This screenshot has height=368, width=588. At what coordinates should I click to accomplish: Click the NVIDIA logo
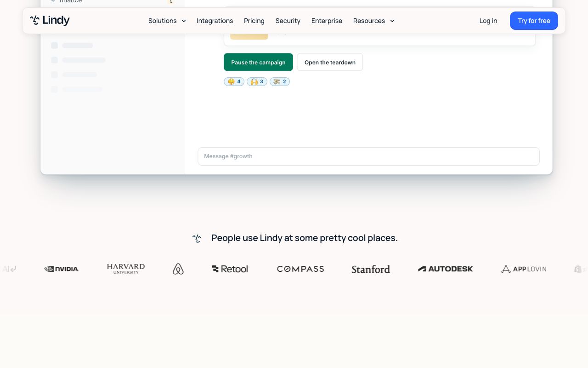(62, 269)
